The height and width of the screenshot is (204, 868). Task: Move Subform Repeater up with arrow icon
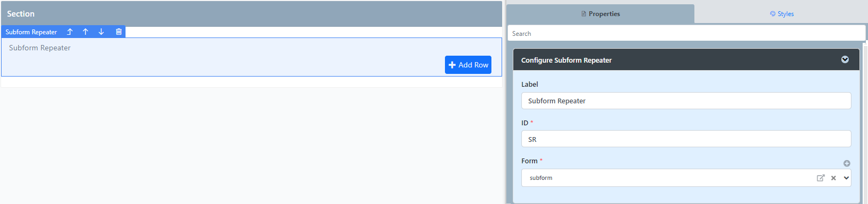point(85,32)
